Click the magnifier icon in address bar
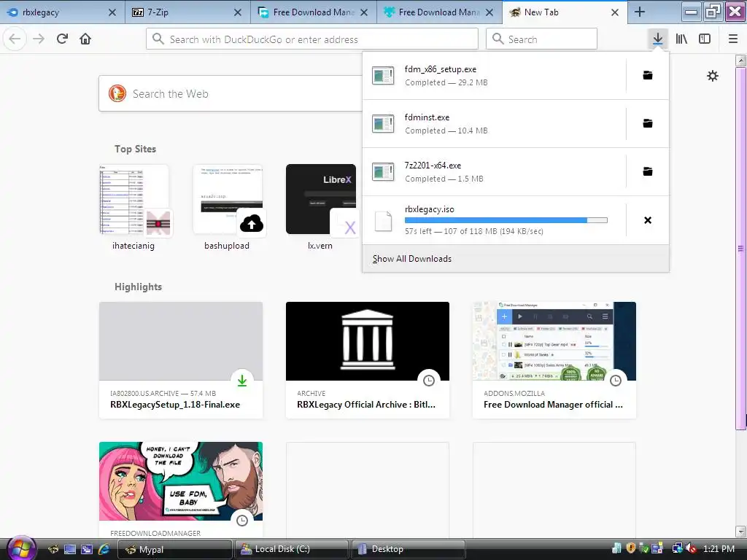This screenshot has width=747, height=560. (158, 39)
